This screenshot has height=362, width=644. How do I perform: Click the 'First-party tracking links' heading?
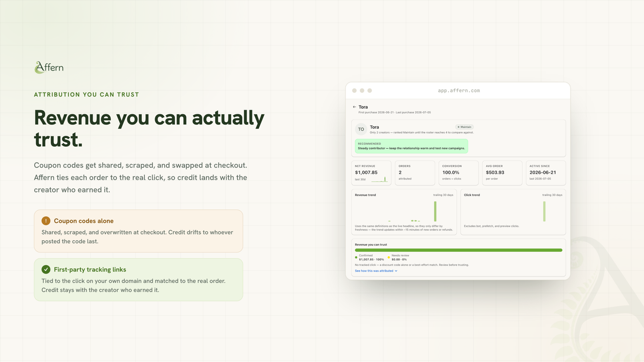(x=90, y=269)
